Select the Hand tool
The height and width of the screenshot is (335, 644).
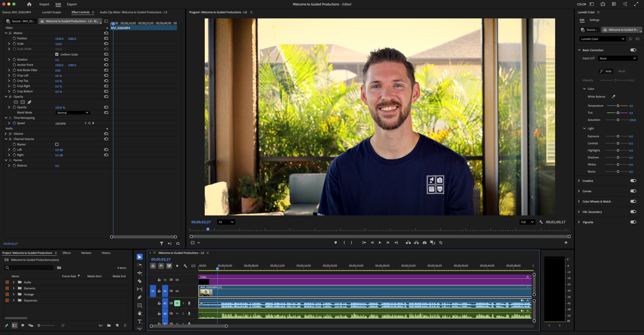(139, 313)
